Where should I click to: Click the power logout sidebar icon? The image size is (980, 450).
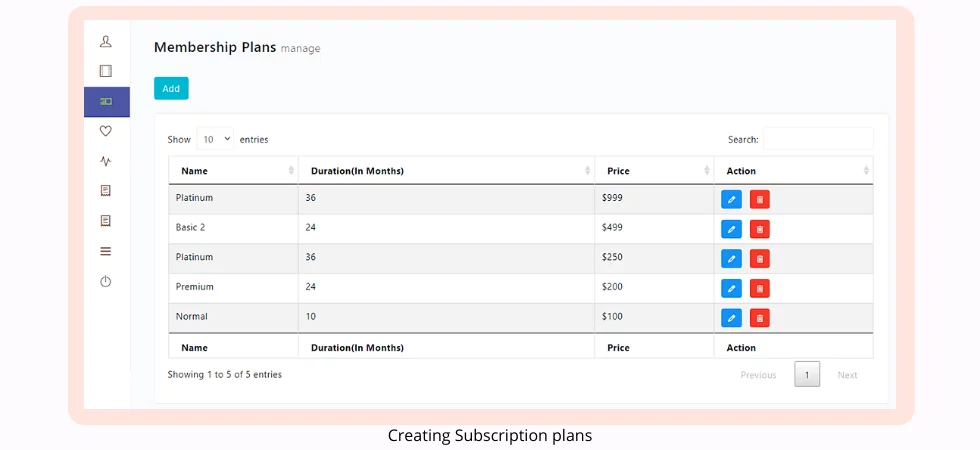pyautogui.click(x=106, y=281)
